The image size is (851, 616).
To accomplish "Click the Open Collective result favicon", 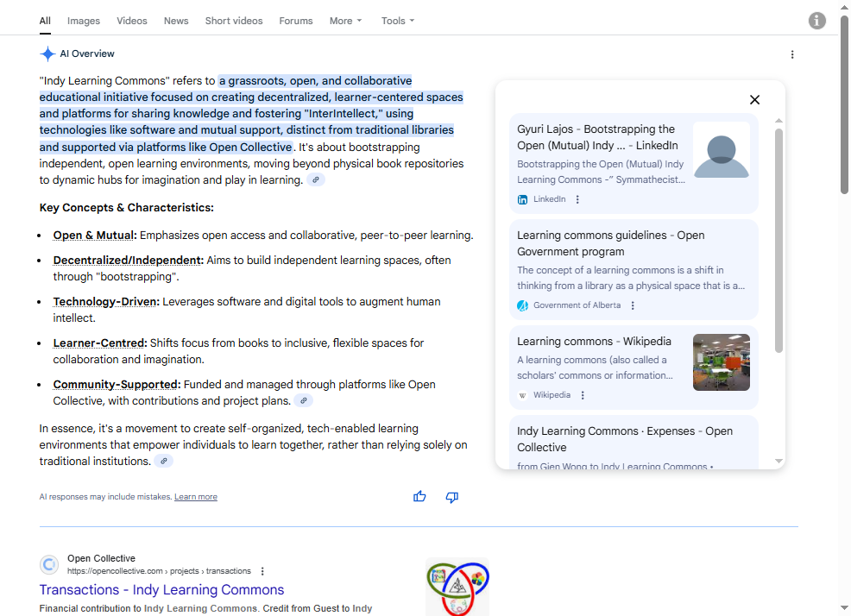I will pos(49,564).
